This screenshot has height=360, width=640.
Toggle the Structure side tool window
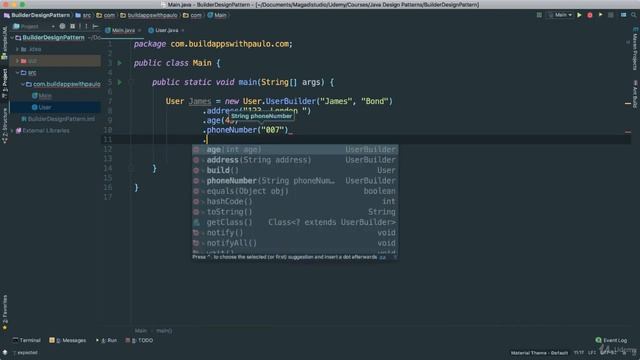(x=4, y=125)
